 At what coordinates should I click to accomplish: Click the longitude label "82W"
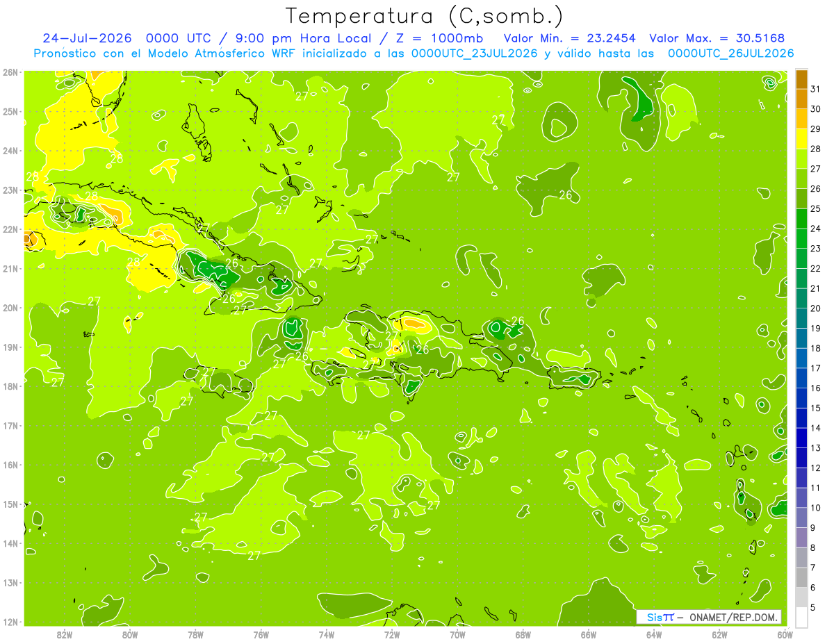pyautogui.click(x=65, y=634)
